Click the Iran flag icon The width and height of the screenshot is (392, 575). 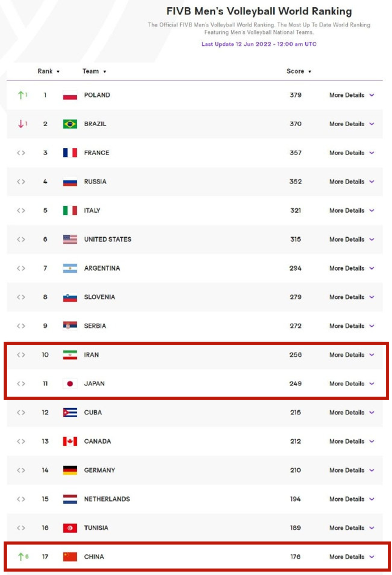pos(70,355)
